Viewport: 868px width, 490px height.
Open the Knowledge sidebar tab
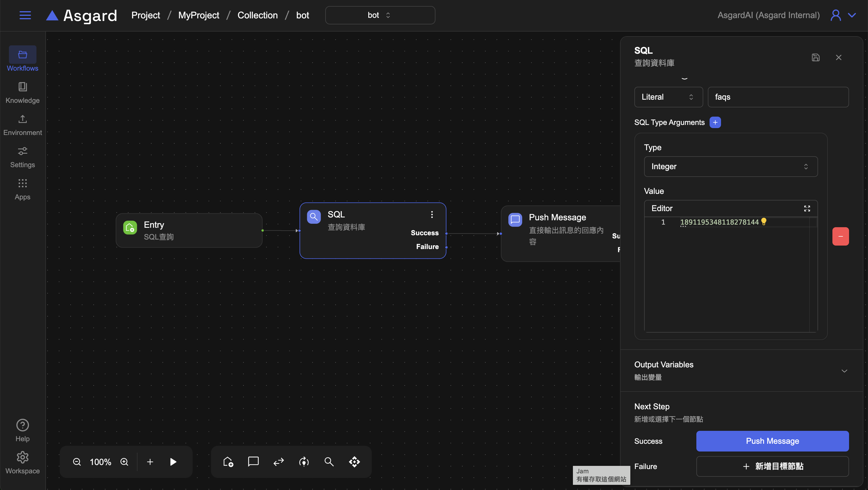23,93
